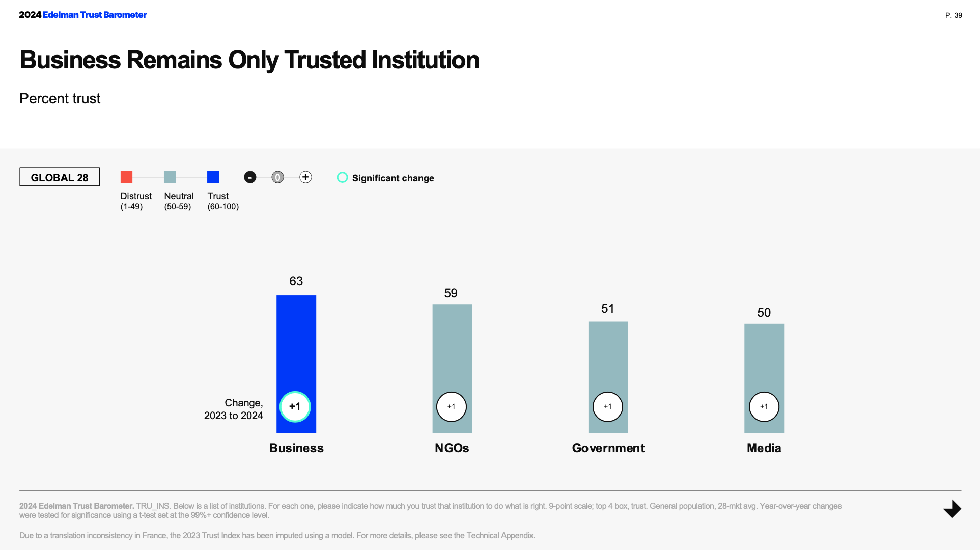The height and width of the screenshot is (550, 980).
Task: Click the gray-blue Neutral color swatch
Action: click(170, 177)
